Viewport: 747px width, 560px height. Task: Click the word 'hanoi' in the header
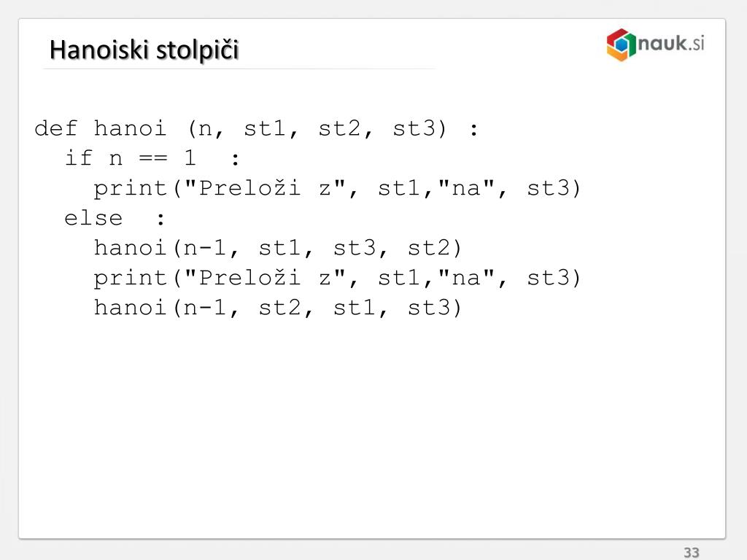coord(130,128)
